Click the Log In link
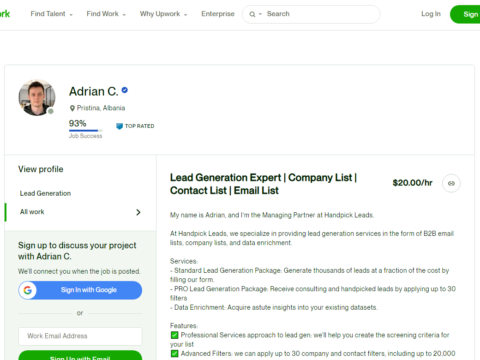480x360 pixels. (x=431, y=14)
